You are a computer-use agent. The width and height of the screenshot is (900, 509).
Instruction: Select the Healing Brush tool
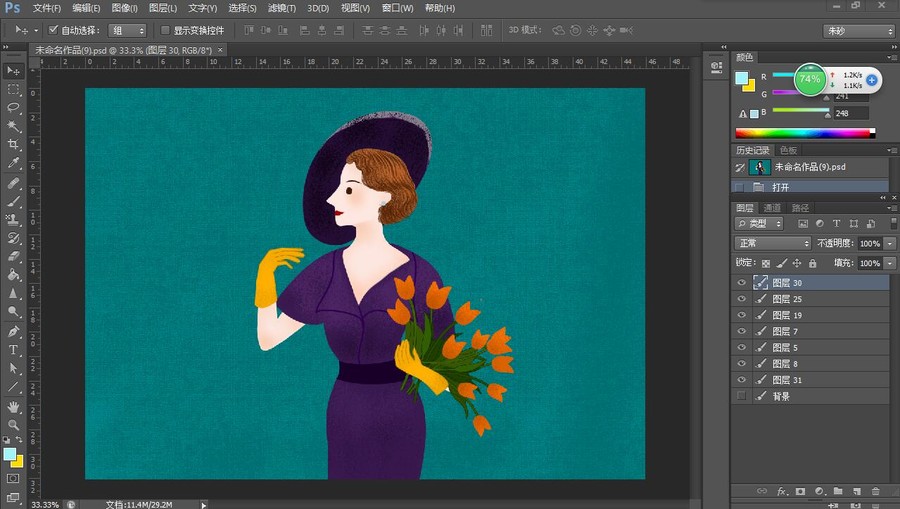pos(13,183)
